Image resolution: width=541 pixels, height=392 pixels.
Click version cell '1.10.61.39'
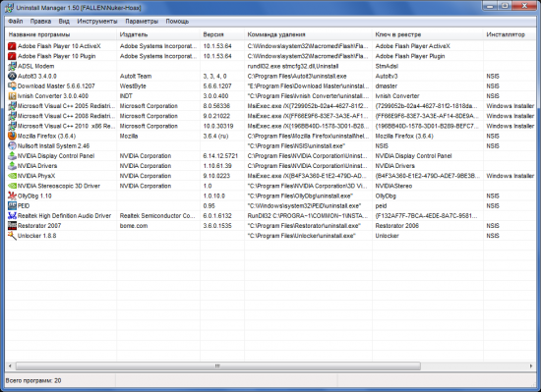pyautogui.click(x=217, y=166)
